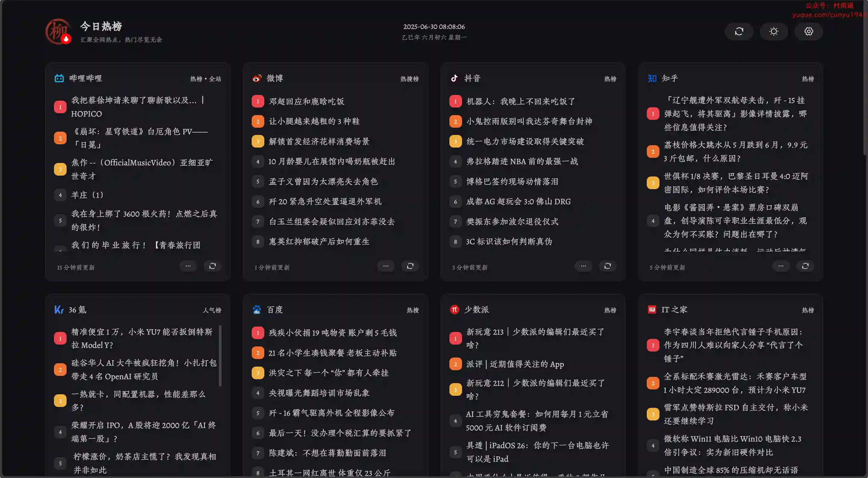The width and height of the screenshot is (868, 478).
Task: Click the global refresh icon in header
Action: [739, 32]
